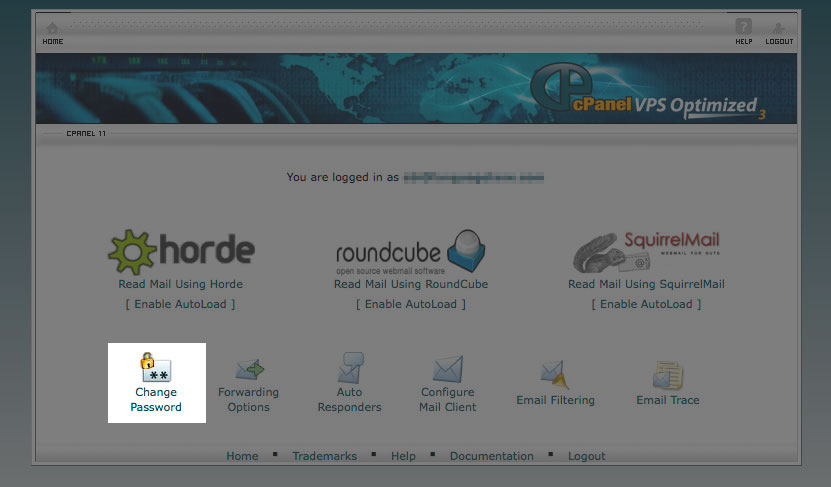The height and width of the screenshot is (487, 831).
Task: Click the Email Trace text label
Action: [668, 400]
